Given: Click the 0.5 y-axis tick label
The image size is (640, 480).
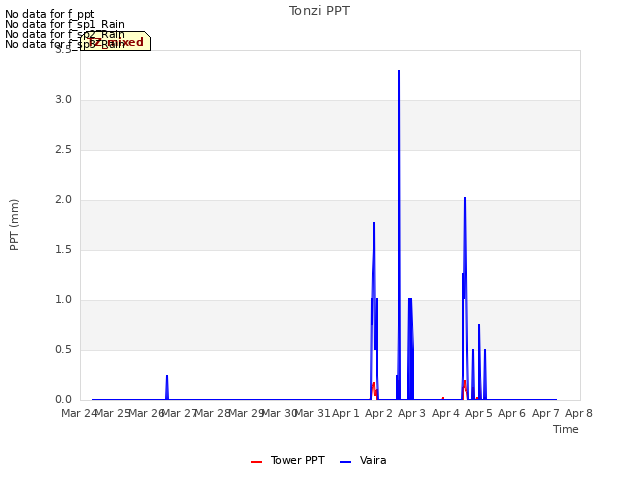Looking at the screenshot, I should (64, 350).
